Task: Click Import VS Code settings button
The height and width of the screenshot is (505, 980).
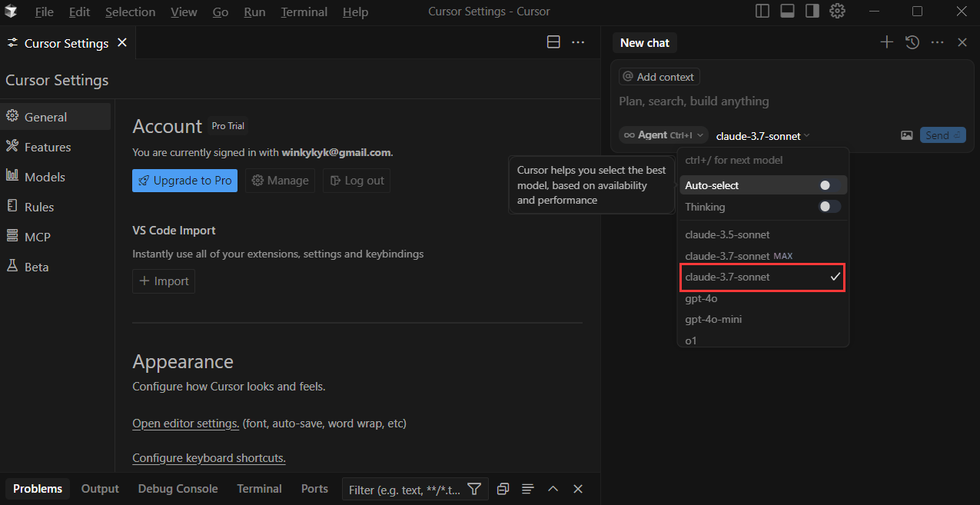Action: pyautogui.click(x=164, y=281)
